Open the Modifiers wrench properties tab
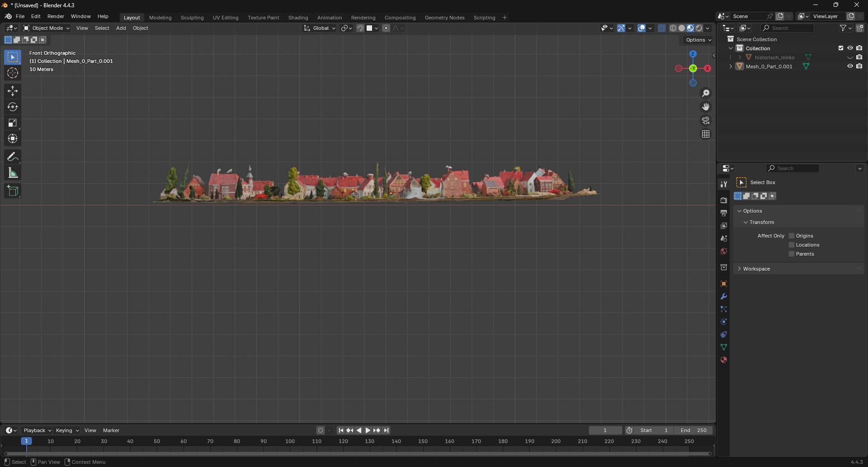 [x=724, y=297]
